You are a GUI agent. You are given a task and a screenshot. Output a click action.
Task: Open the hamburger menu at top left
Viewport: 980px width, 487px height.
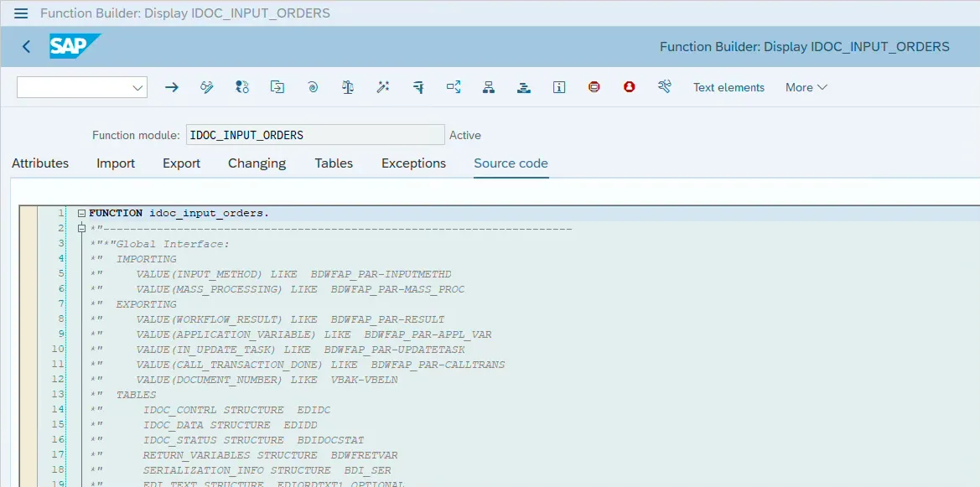click(x=21, y=13)
